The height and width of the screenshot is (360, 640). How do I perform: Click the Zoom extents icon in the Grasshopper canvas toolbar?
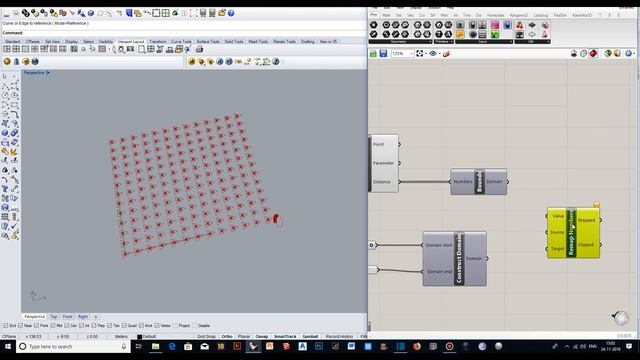(420, 53)
